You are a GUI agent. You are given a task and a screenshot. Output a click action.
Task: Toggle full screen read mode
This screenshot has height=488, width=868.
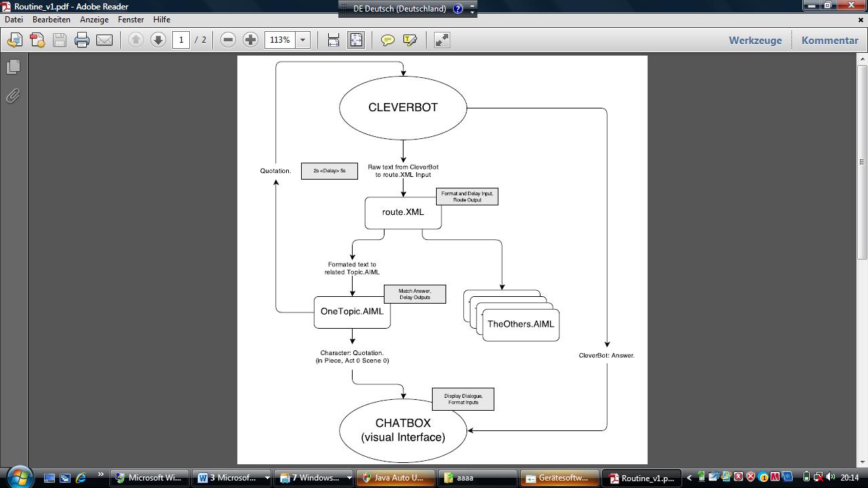[441, 40]
